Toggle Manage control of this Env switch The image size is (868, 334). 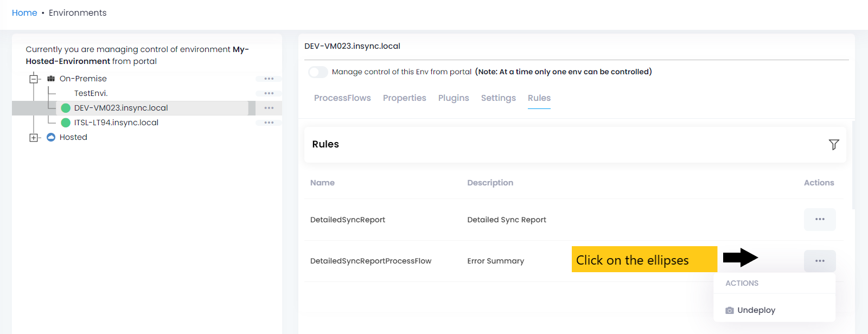point(318,72)
